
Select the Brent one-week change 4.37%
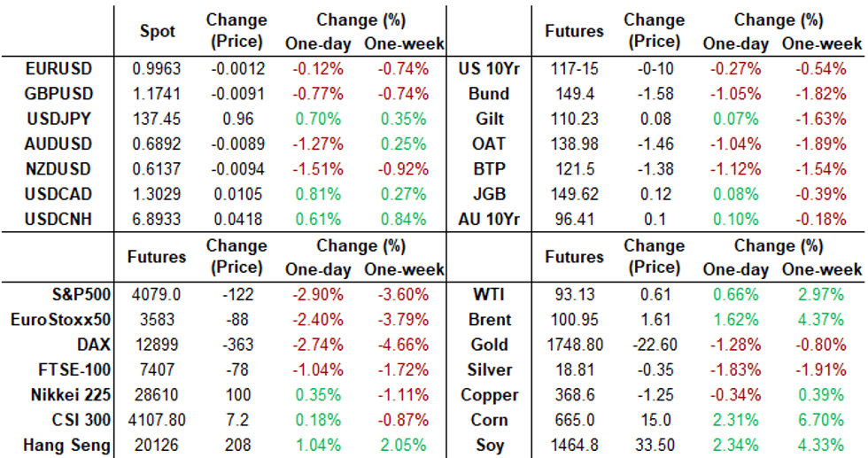[x=819, y=320]
